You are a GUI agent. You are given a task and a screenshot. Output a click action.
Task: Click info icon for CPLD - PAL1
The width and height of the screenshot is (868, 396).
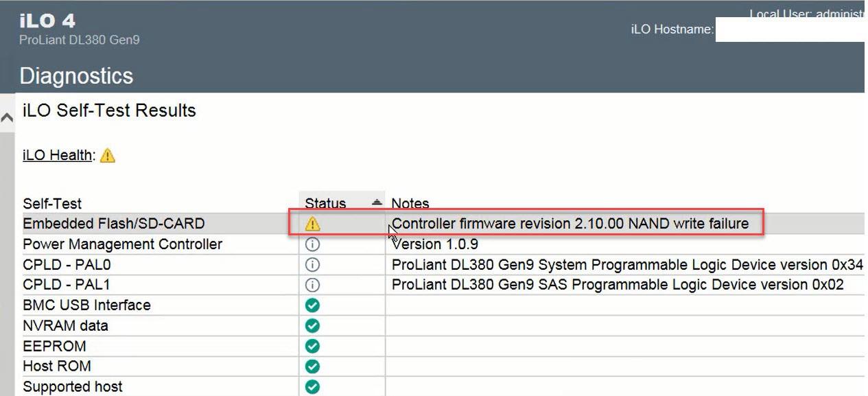coord(313,285)
